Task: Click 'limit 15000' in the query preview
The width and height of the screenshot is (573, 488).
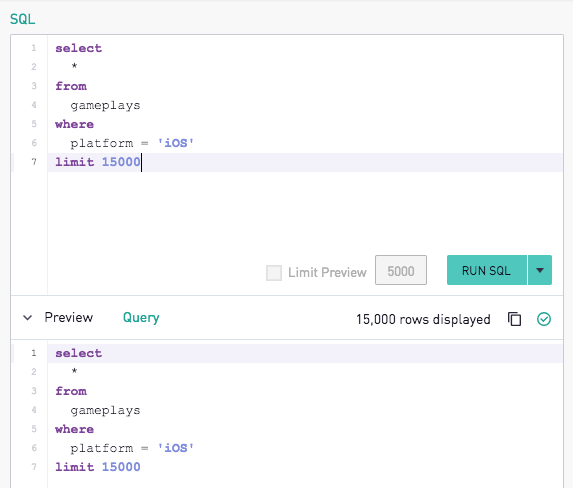Action: tap(98, 467)
